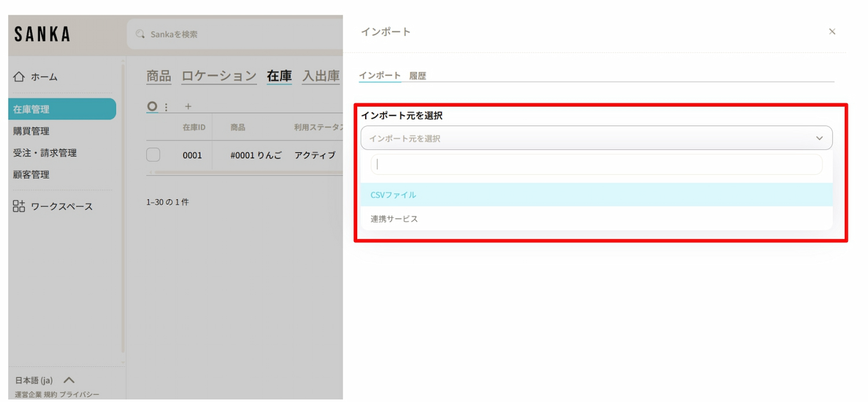Open the プライバシー link in the footer
This screenshot has height=402, width=868.
79,394
